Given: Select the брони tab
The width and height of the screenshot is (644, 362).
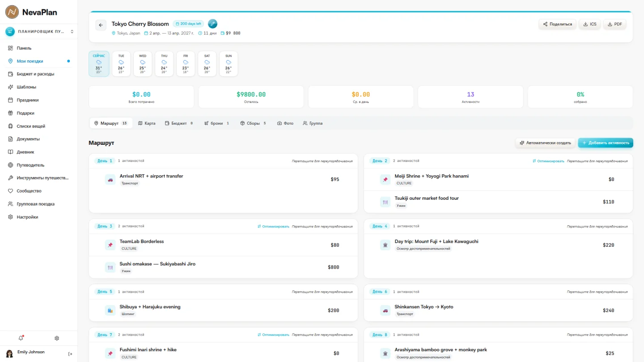Looking at the screenshot, I should pos(217,123).
